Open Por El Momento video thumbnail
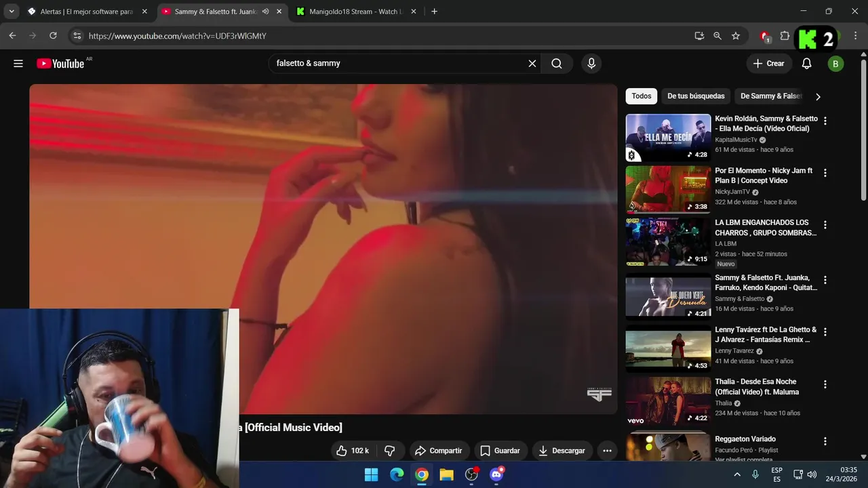 coord(668,190)
